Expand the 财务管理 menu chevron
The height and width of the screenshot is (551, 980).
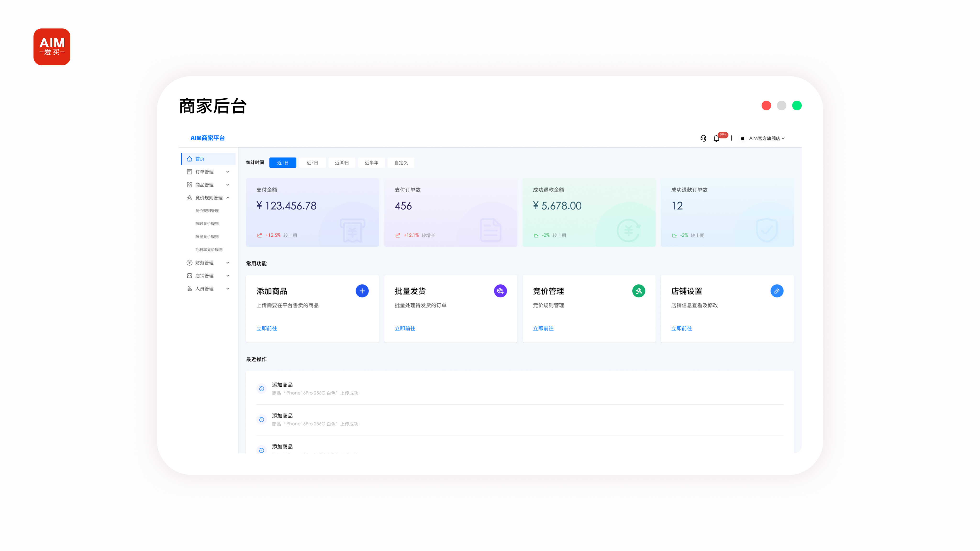click(x=228, y=262)
